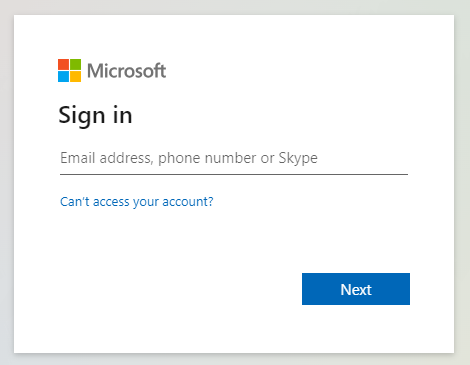470x365 pixels.
Task: Click the blue Next button
Action: point(356,289)
